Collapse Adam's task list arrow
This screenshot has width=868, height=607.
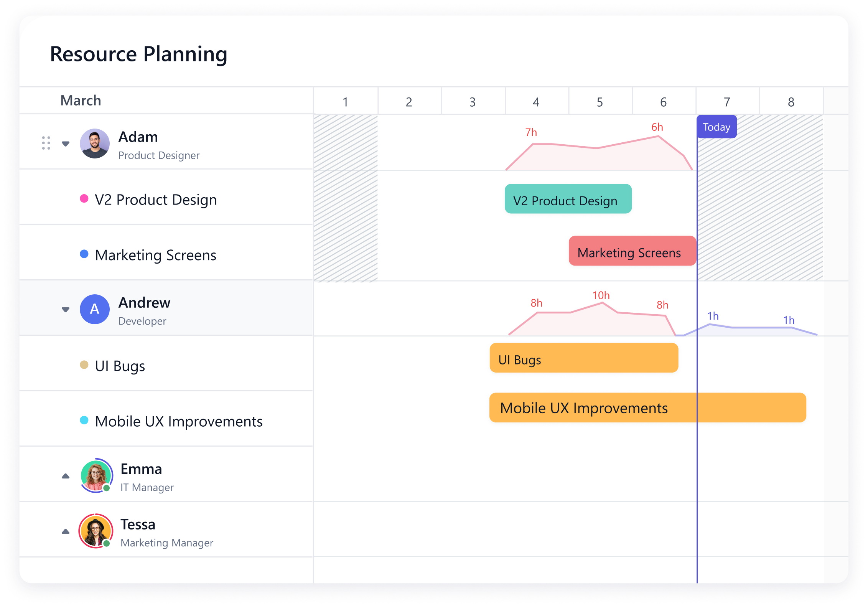(x=66, y=144)
